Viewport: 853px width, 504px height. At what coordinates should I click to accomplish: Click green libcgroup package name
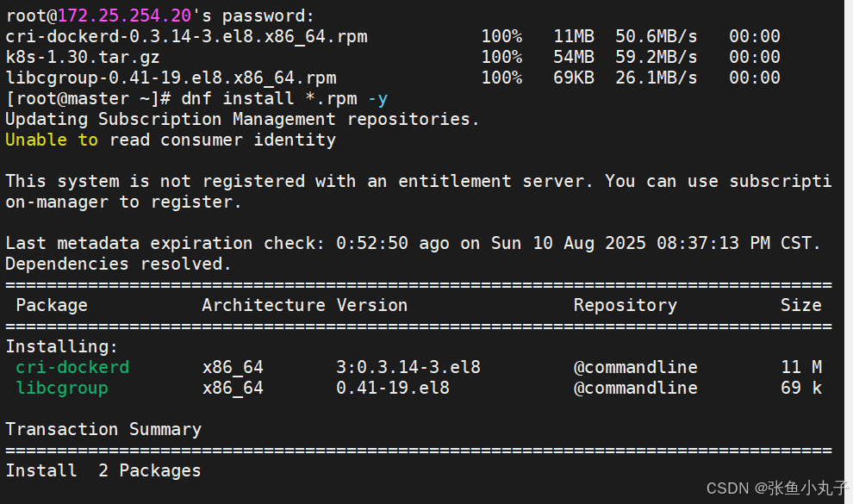(x=62, y=388)
